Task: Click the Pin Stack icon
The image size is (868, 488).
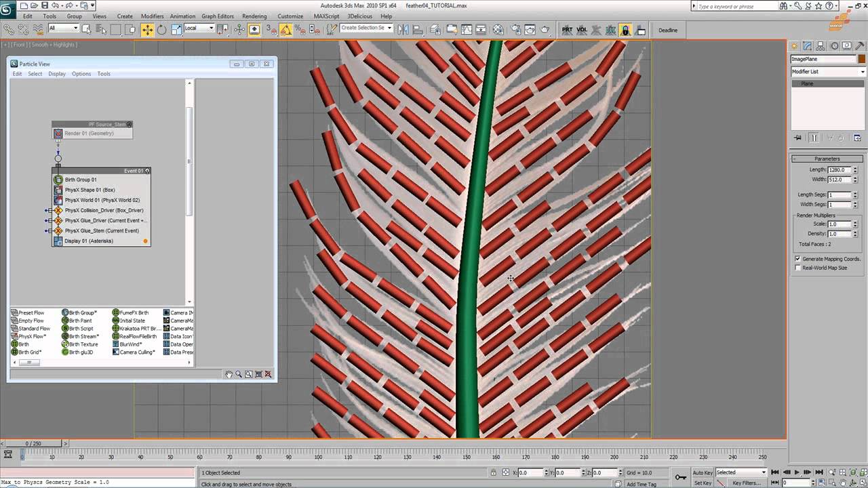Action: [x=797, y=138]
